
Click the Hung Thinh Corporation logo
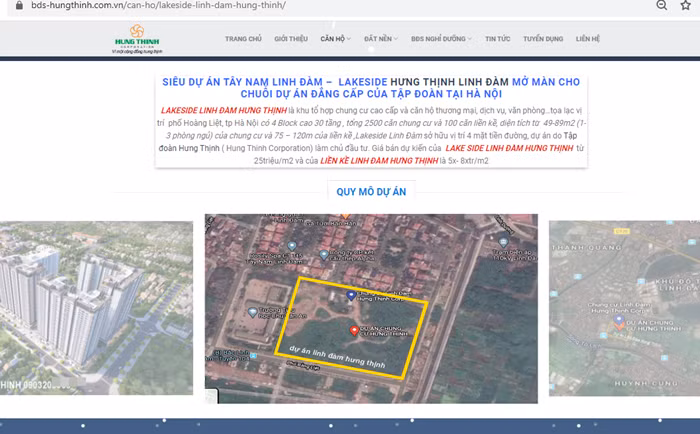137,39
